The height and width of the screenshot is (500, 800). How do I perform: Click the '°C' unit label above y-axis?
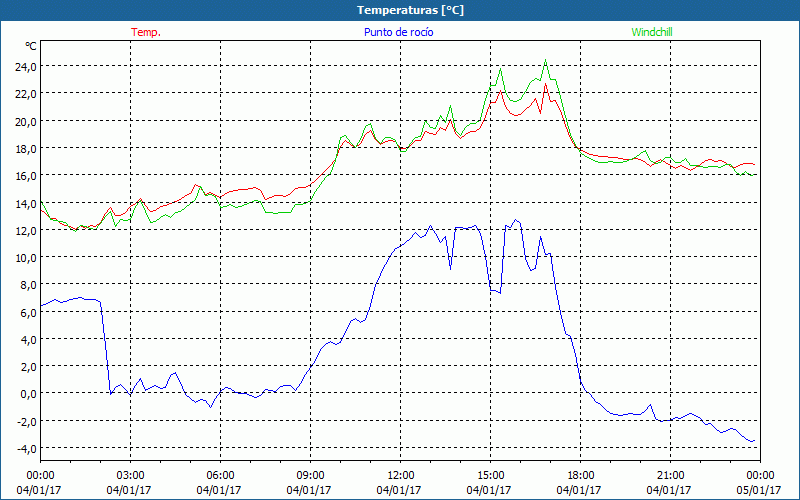click(31, 46)
